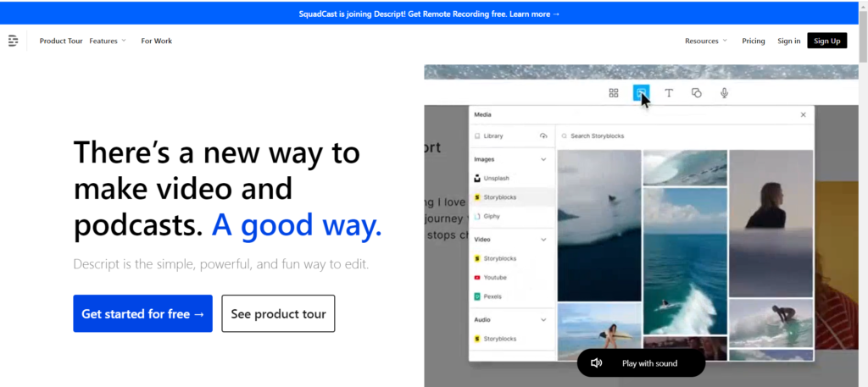The image size is (868, 387).
Task: Open the For Work menu item
Action: click(x=157, y=41)
